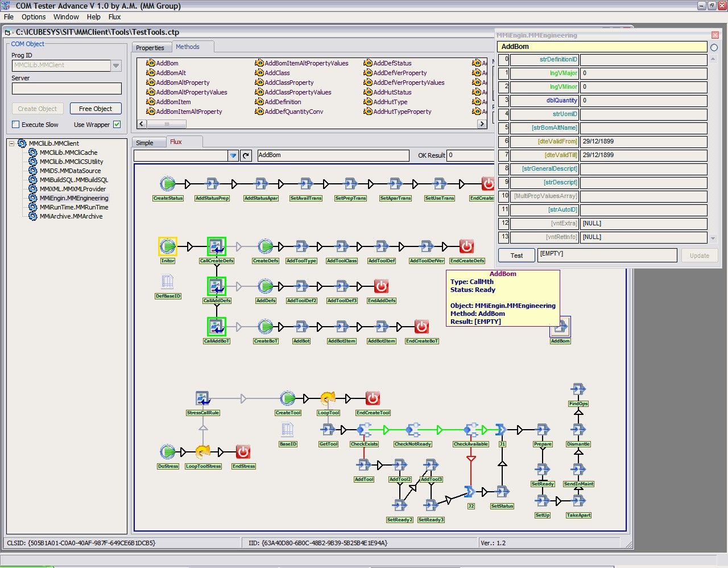Viewport: 728px width, 568px height.
Task: Click the CallAddBoT node icon
Action: pos(216,326)
